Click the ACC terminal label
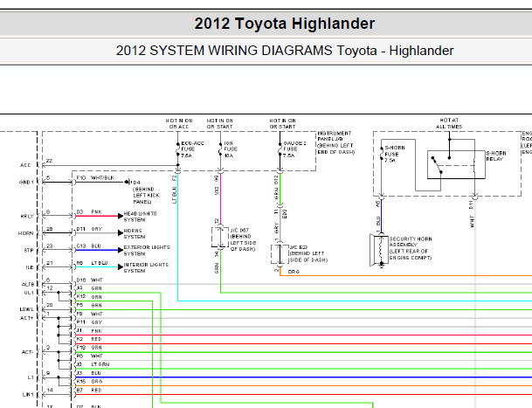 25,165
